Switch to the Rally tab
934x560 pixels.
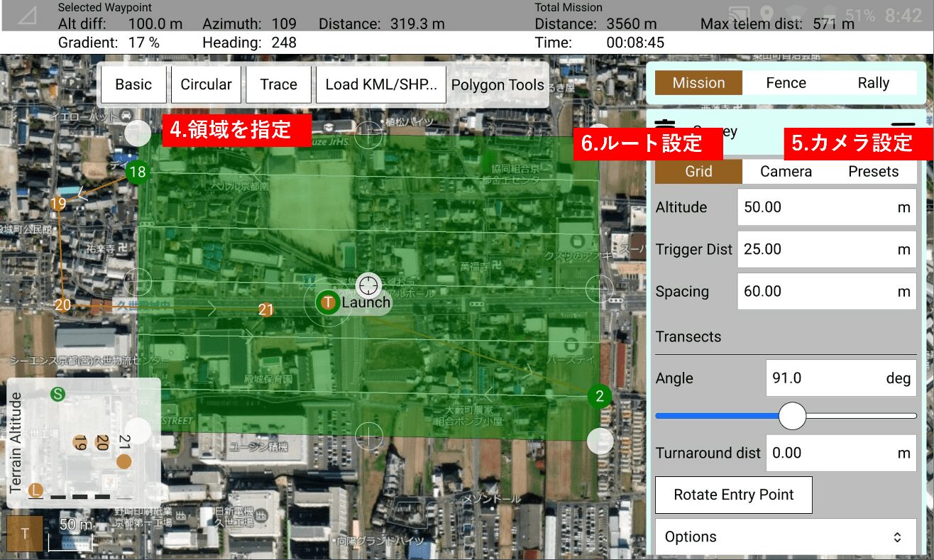(x=873, y=83)
